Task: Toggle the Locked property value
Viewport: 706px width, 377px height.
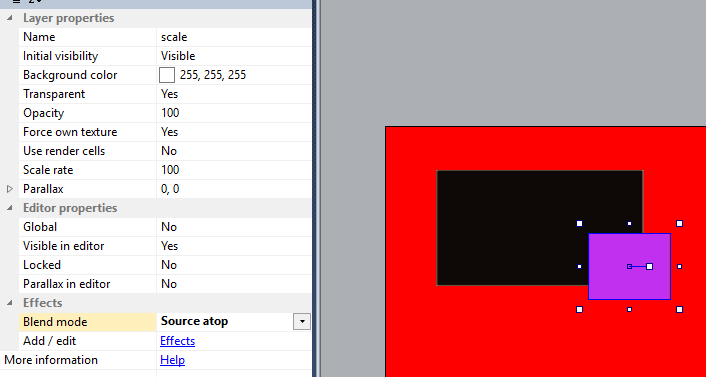Action: (x=233, y=265)
